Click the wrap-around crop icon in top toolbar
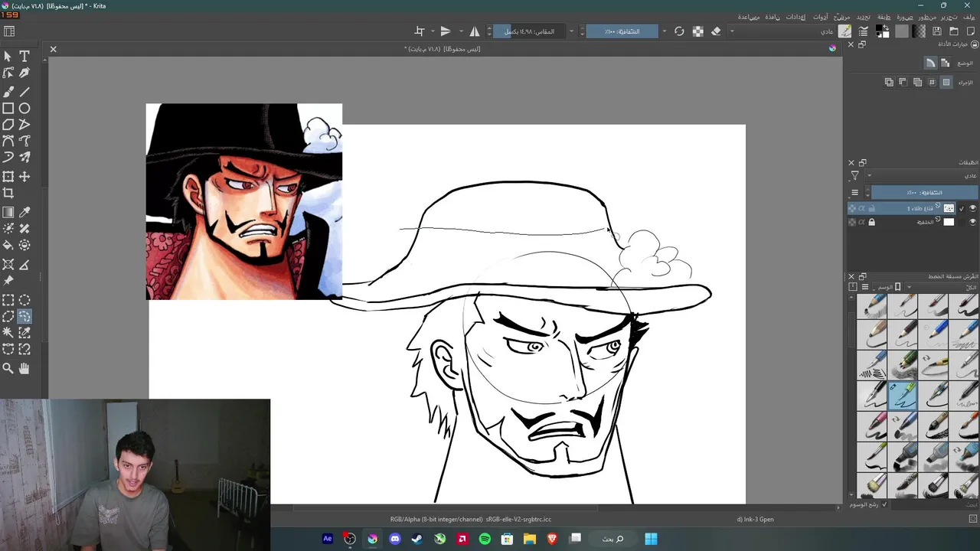The image size is (980, 551). click(x=420, y=31)
